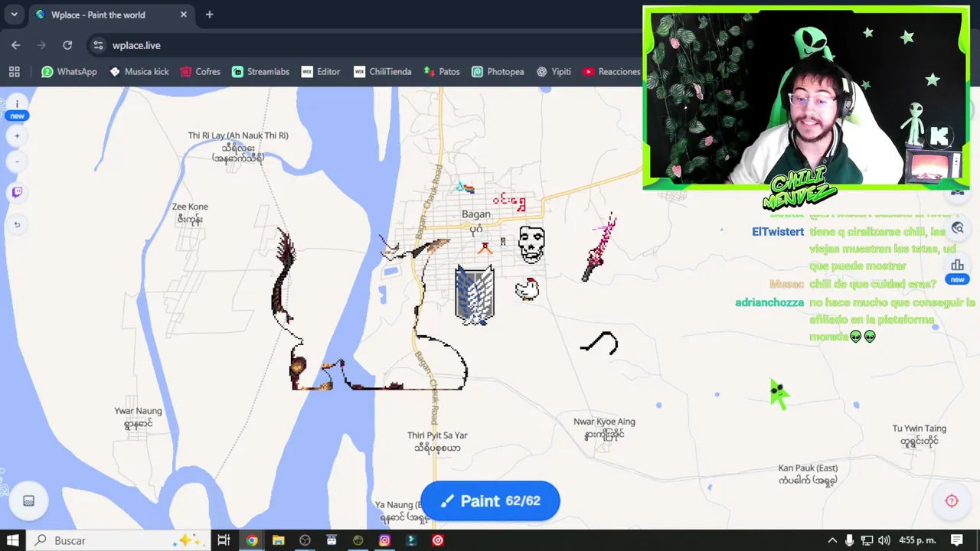The height and width of the screenshot is (551, 980).
Task: Click the Survey Corps shield pixel art
Action: (x=475, y=295)
